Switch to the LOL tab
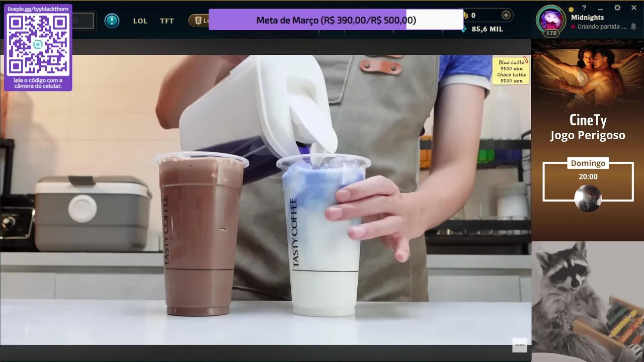Viewport: 644px width, 362px height. point(140,21)
